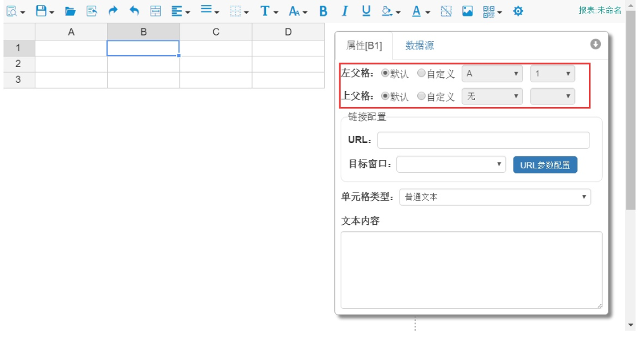Toggle italic formatting

(x=344, y=11)
